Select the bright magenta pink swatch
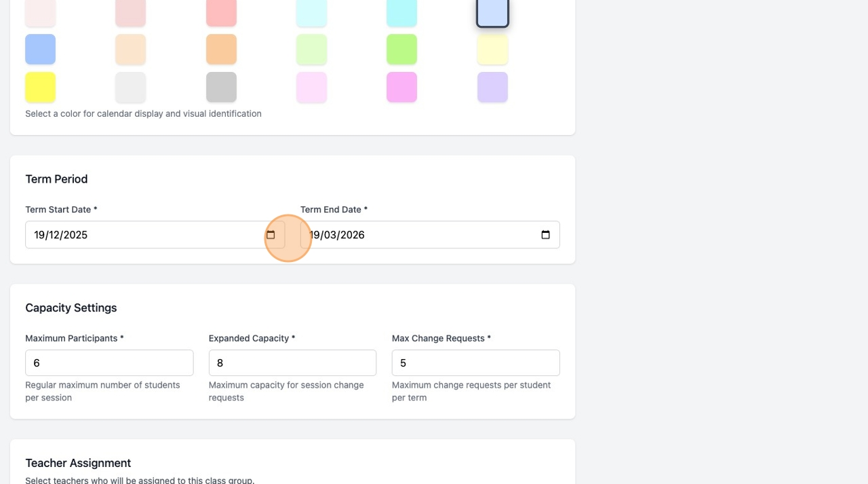This screenshot has height=484, width=868. tap(401, 88)
